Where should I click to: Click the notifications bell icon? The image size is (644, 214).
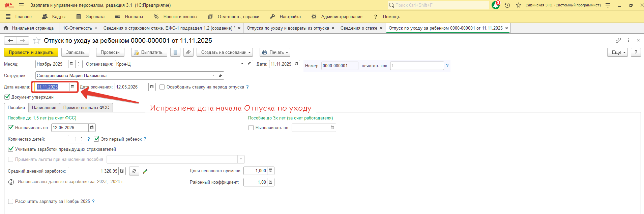tap(495, 5)
